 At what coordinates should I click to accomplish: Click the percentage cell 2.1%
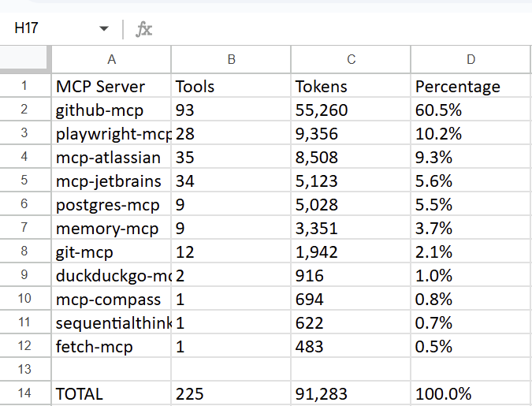point(471,251)
